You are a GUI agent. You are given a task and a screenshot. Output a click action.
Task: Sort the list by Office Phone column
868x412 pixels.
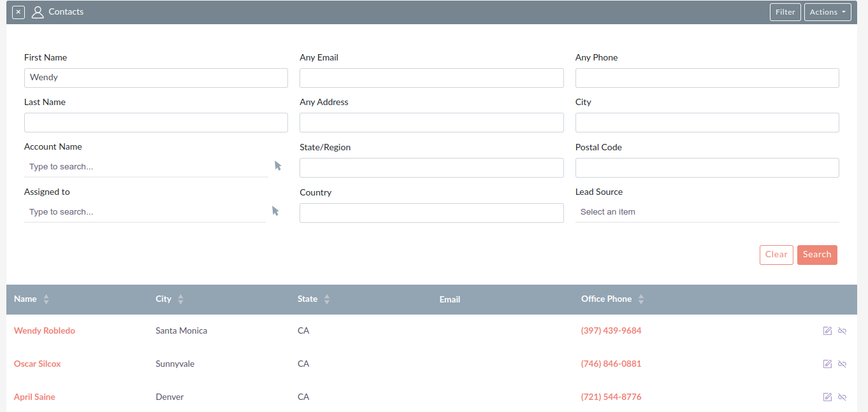(641, 299)
